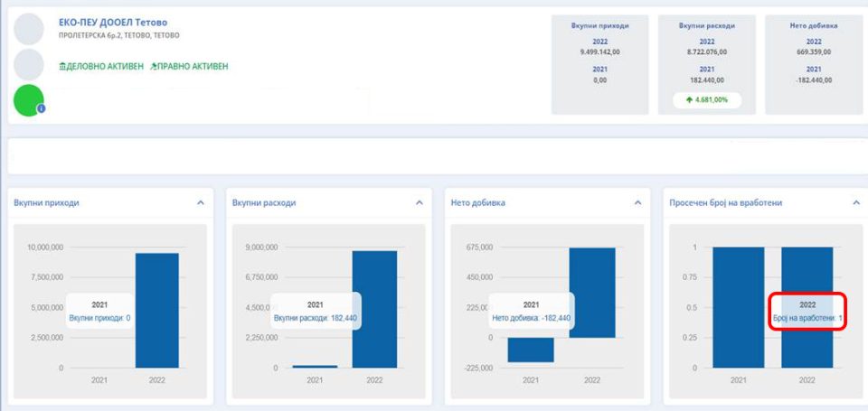The image size is (868, 411).
Task: Click the ПРАВНО АКТИВЕН status label
Action: 193,66
